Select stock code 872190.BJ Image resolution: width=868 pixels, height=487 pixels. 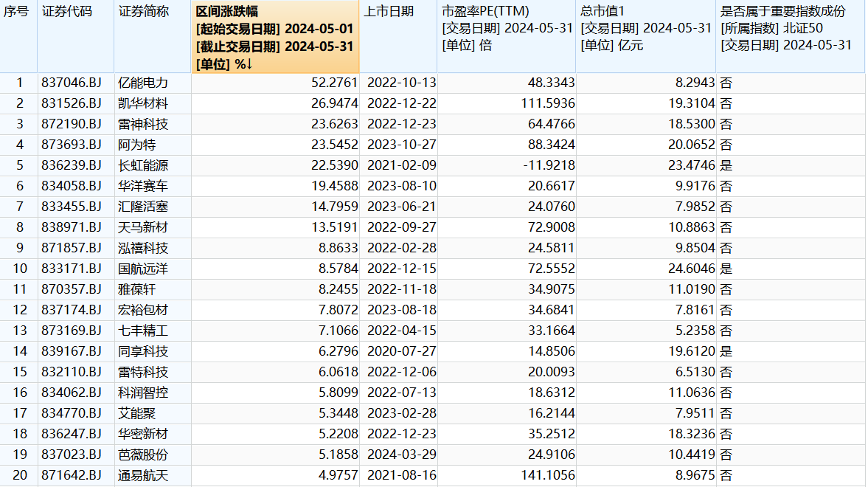click(x=72, y=124)
